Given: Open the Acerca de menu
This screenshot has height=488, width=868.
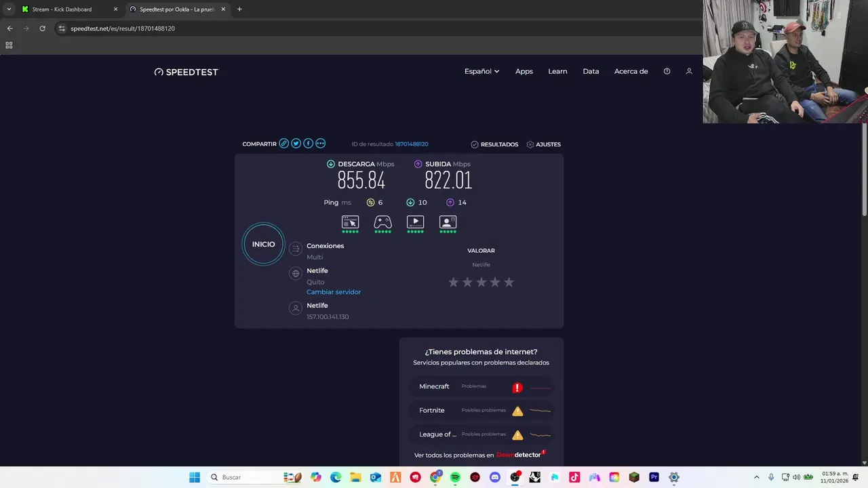Looking at the screenshot, I should 631,71.
